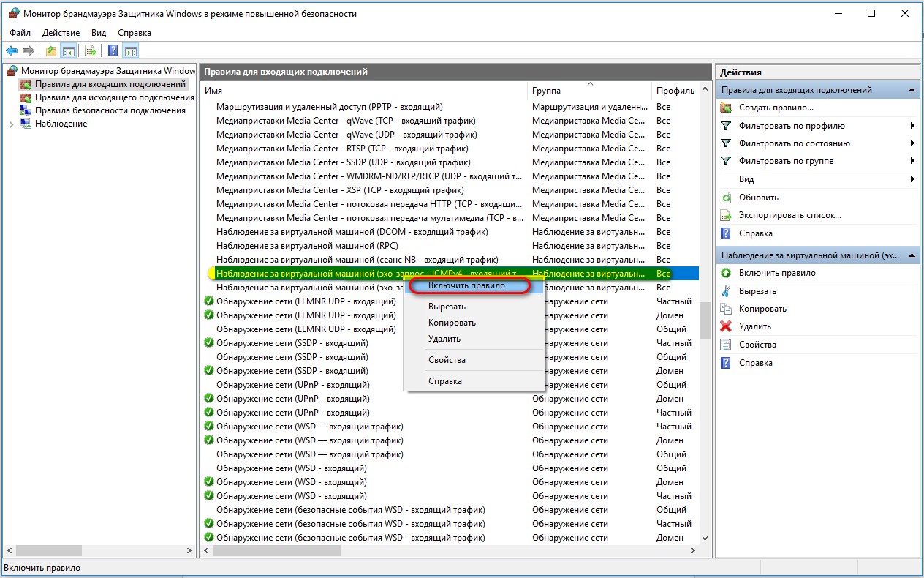This screenshot has height=578, width=924.
Task: Click the icon beside Правила для исходящего подключения
Action: [27, 97]
